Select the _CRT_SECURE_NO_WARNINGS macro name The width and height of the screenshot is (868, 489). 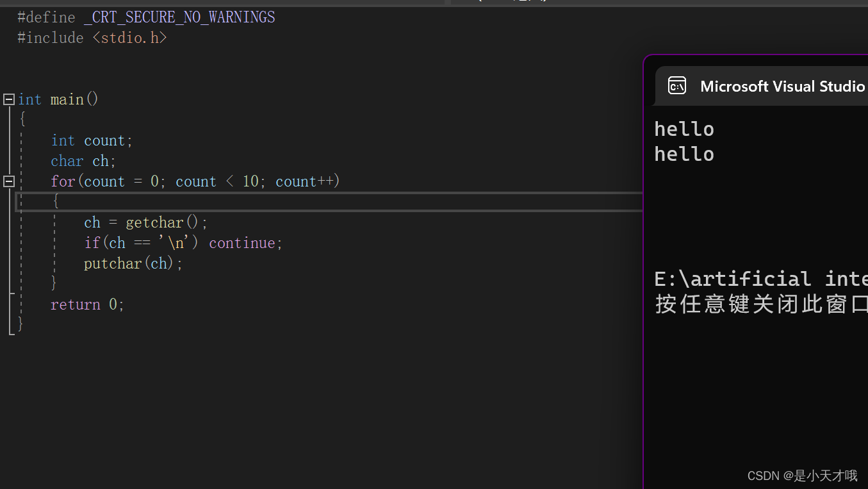coord(179,17)
